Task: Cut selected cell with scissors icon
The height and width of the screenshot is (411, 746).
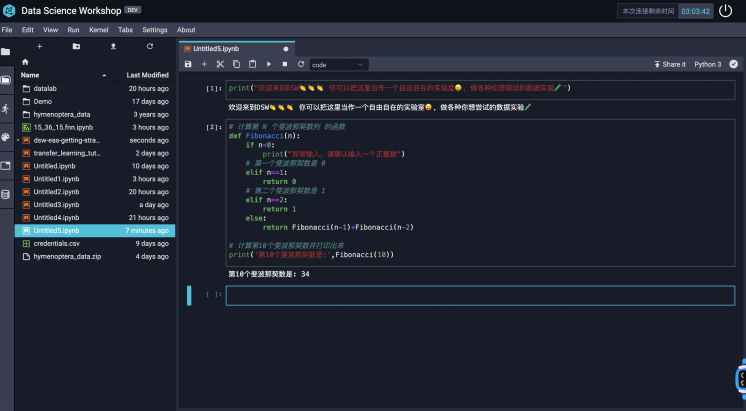Action: tap(220, 64)
